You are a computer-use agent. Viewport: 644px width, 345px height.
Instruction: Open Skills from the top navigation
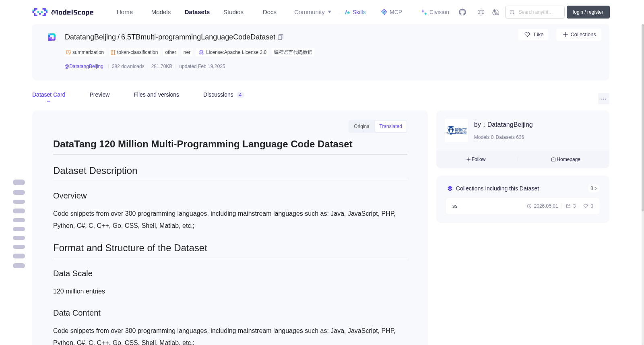(x=355, y=12)
